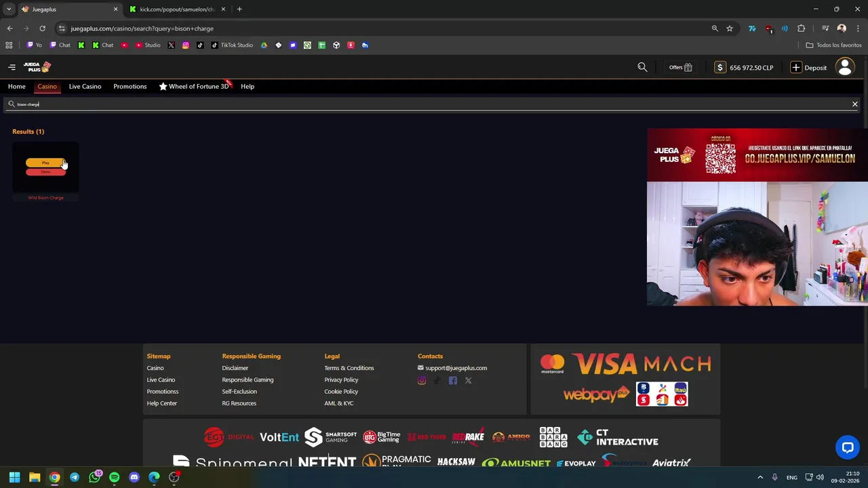Clear the search with the X
The image size is (868, 488).
click(x=855, y=104)
